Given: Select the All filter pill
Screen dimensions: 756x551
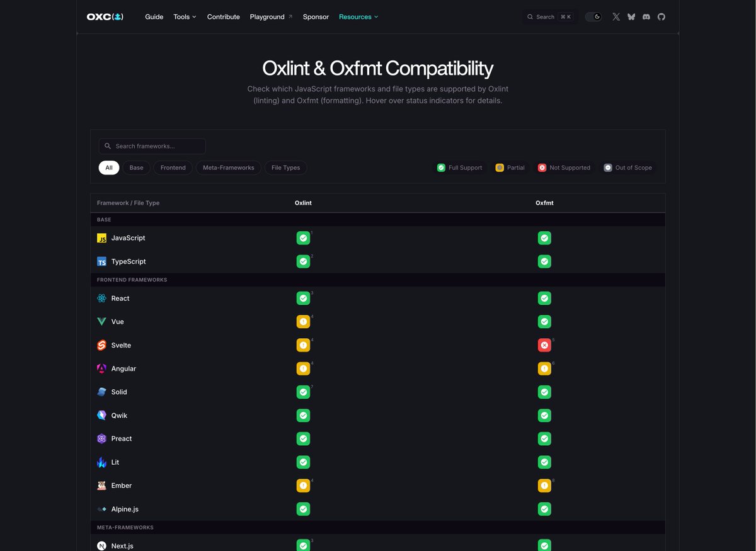Looking at the screenshot, I should 109,168.
